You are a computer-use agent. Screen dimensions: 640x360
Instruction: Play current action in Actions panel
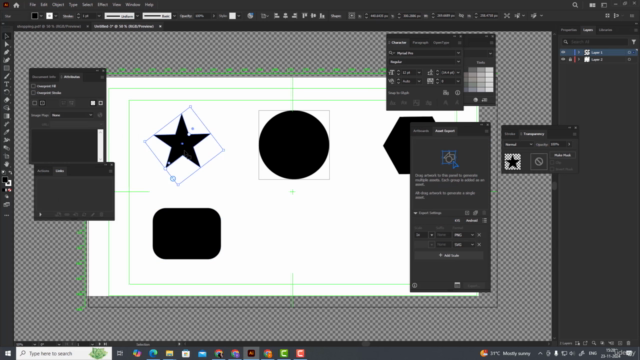(x=40, y=214)
